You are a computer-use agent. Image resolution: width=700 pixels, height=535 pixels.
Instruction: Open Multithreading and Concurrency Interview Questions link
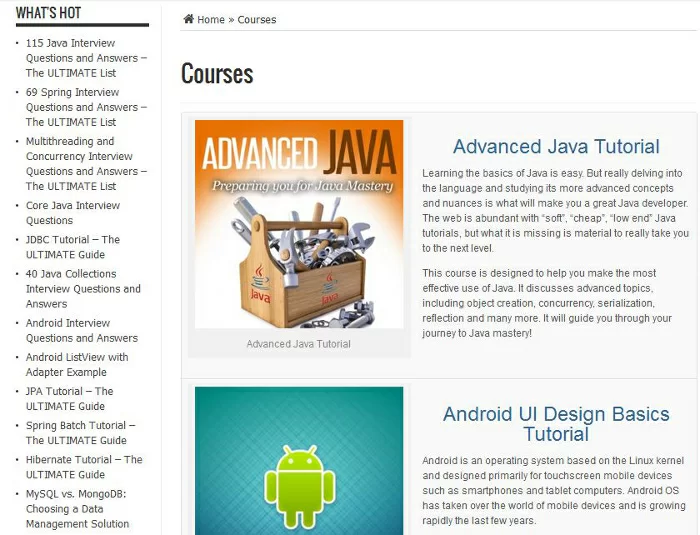[86, 164]
